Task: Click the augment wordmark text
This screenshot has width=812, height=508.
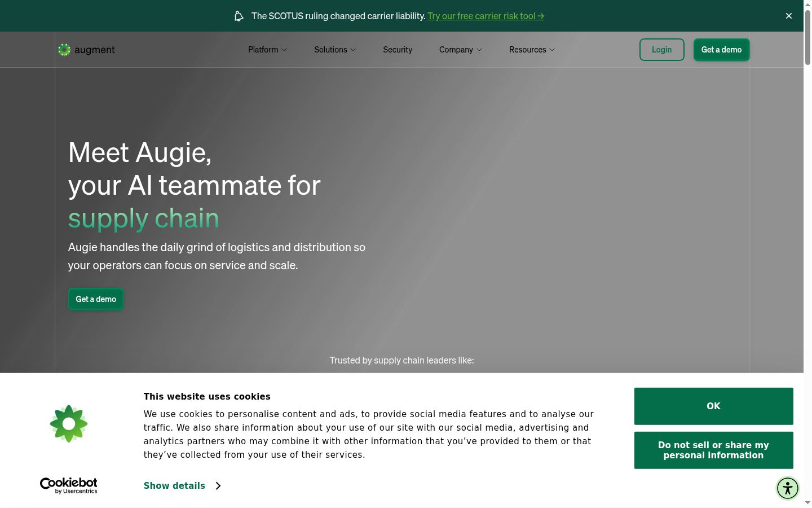Action: (x=95, y=50)
